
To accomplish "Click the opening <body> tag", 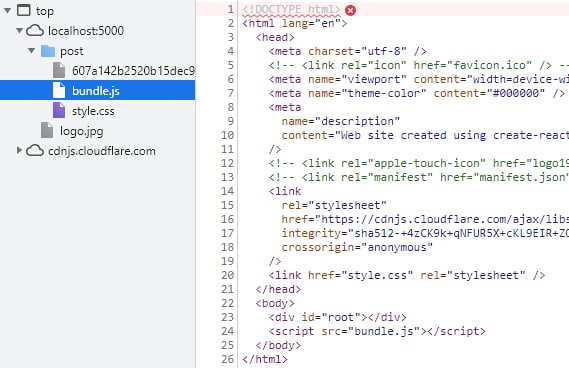I will pos(275,303).
